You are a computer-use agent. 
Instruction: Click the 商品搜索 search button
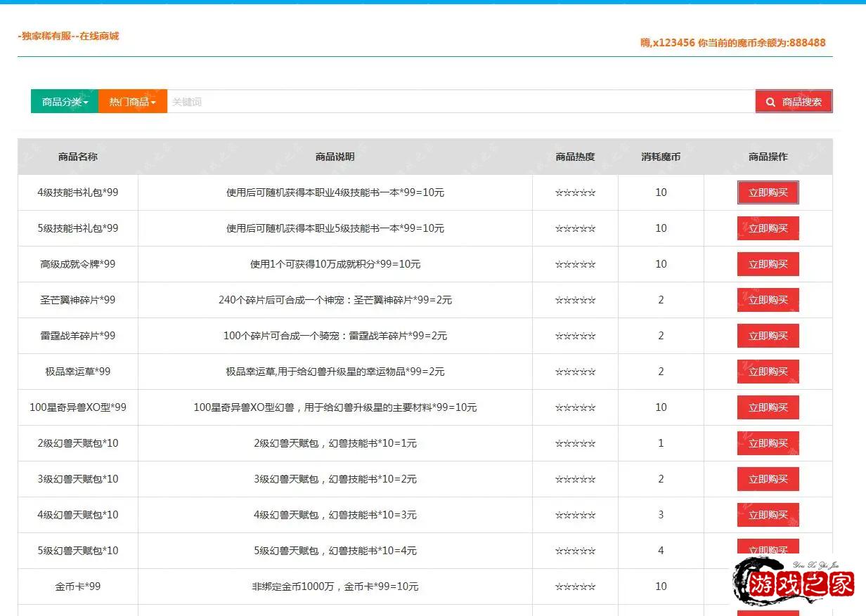[x=794, y=102]
